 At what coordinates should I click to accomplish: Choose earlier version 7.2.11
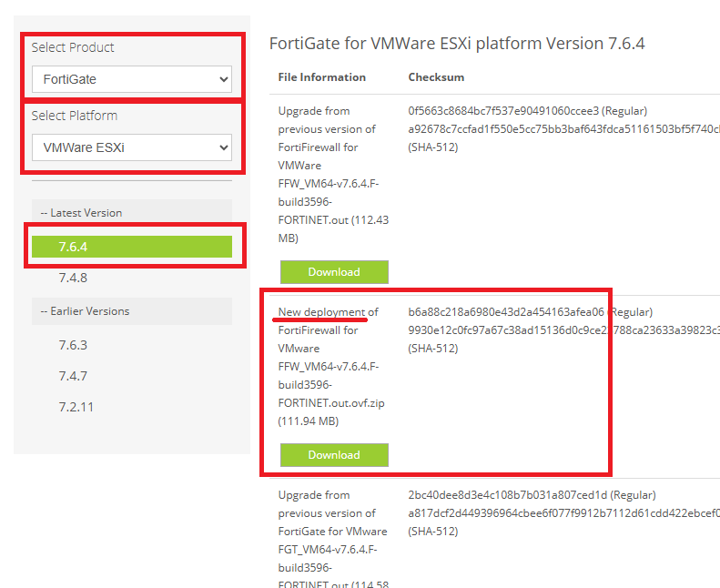76,407
